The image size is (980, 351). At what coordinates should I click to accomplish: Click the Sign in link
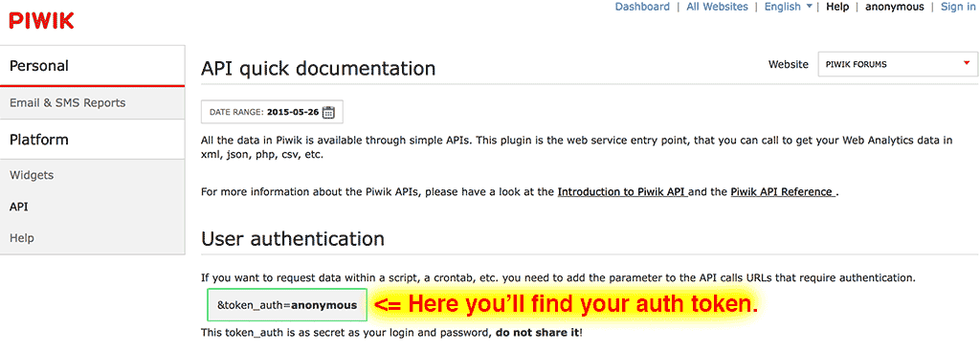click(957, 7)
